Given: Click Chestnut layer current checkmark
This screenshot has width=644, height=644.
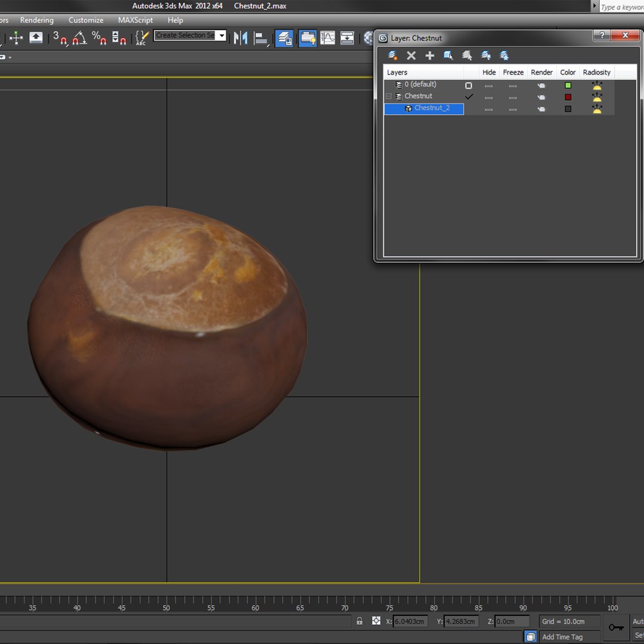Looking at the screenshot, I should pyautogui.click(x=469, y=97).
